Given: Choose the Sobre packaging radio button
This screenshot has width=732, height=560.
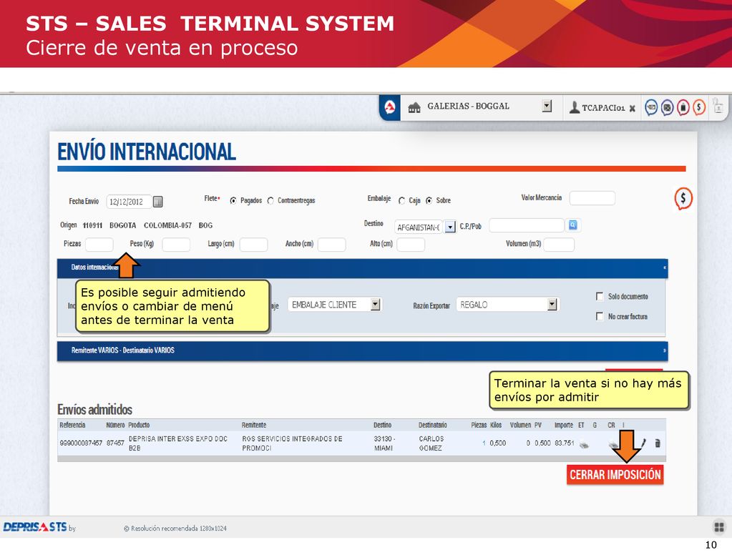Looking at the screenshot, I should pyautogui.click(x=429, y=201).
